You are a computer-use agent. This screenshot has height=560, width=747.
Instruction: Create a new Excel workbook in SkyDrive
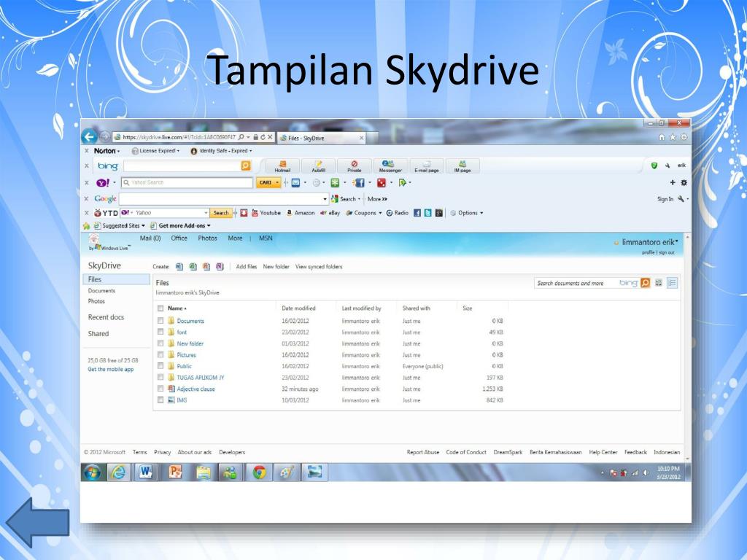[193, 267]
